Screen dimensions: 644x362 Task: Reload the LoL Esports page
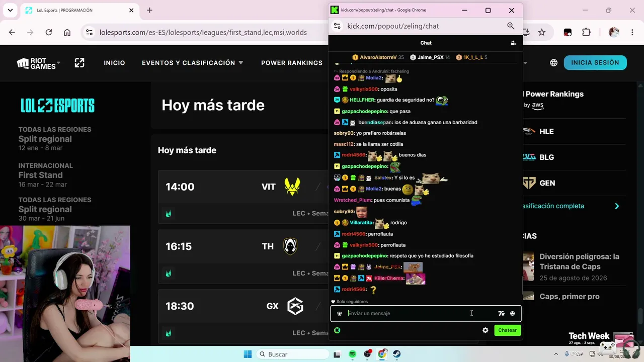[49, 32]
